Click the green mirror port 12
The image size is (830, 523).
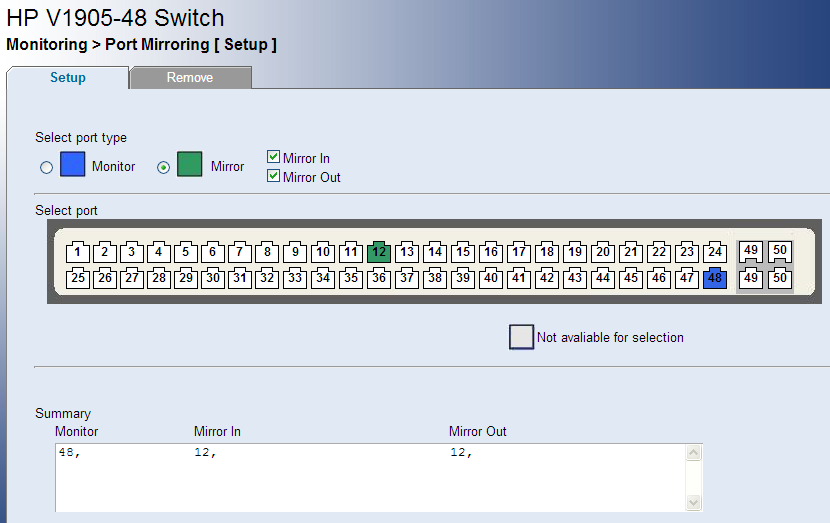379,252
